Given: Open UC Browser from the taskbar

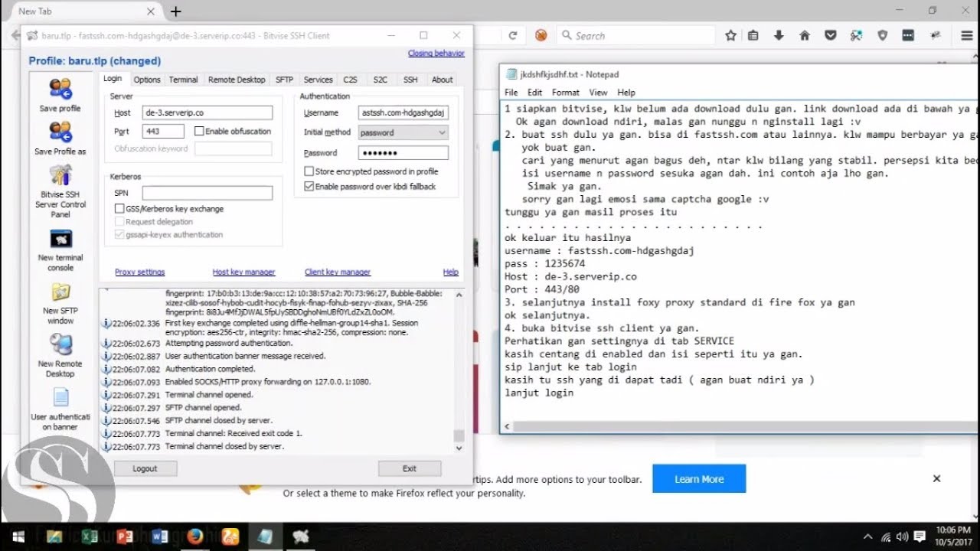Looking at the screenshot, I should (230, 536).
